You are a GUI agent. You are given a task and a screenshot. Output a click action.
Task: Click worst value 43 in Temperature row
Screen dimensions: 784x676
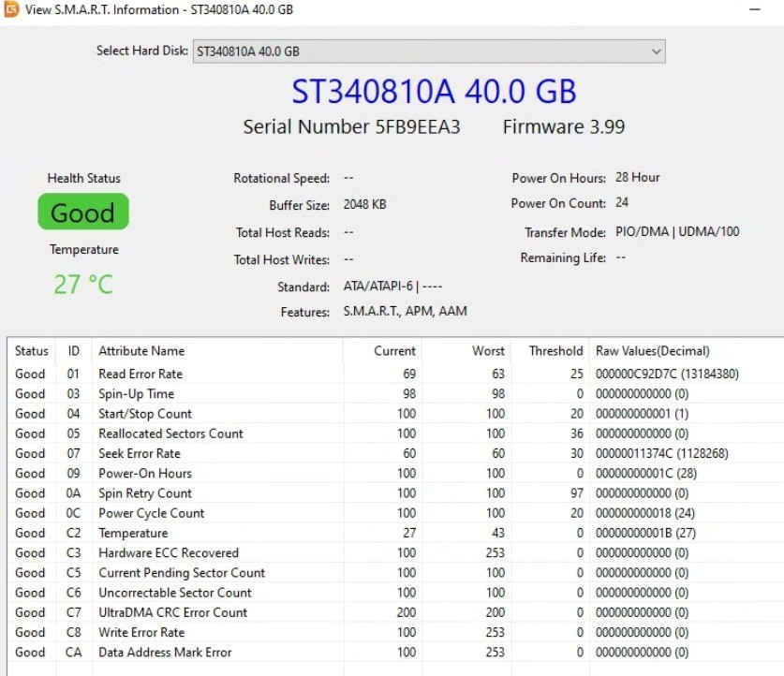pyautogui.click(x=498, y=533)
